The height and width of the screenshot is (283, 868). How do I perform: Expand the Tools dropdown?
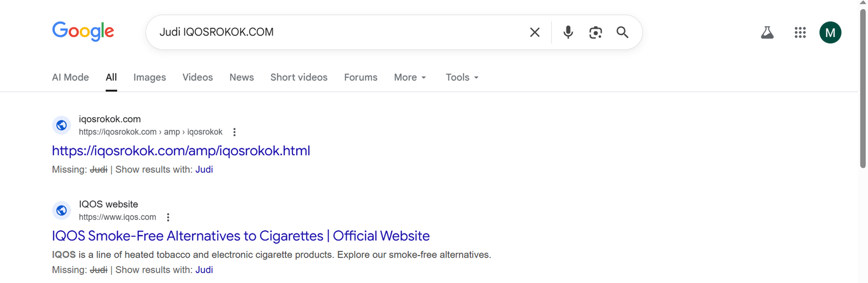click(462, 77)
